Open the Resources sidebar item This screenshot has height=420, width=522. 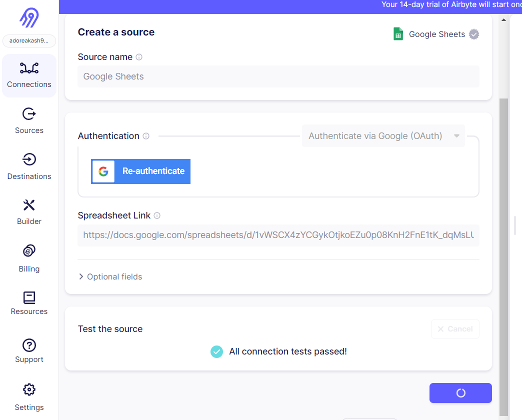[29, 303]
